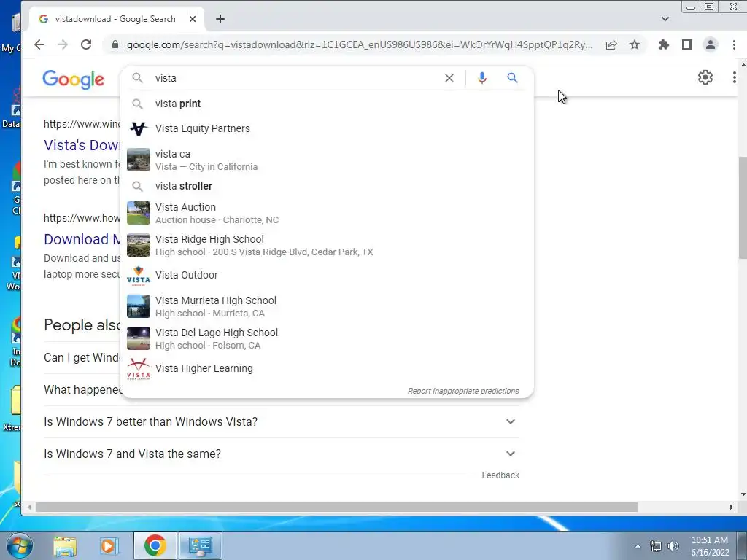The height and width of the screenshot is (560, 747).
Task: Pick the Vista Higher Learning suggestion
Action: coord(328,368)
